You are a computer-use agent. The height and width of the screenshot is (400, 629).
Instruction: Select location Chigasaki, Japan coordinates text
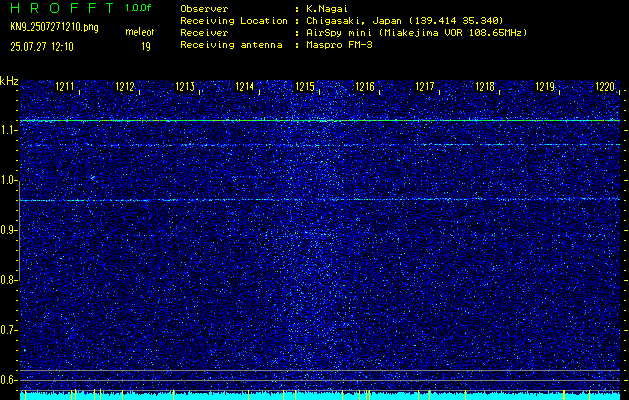(404, 21)
